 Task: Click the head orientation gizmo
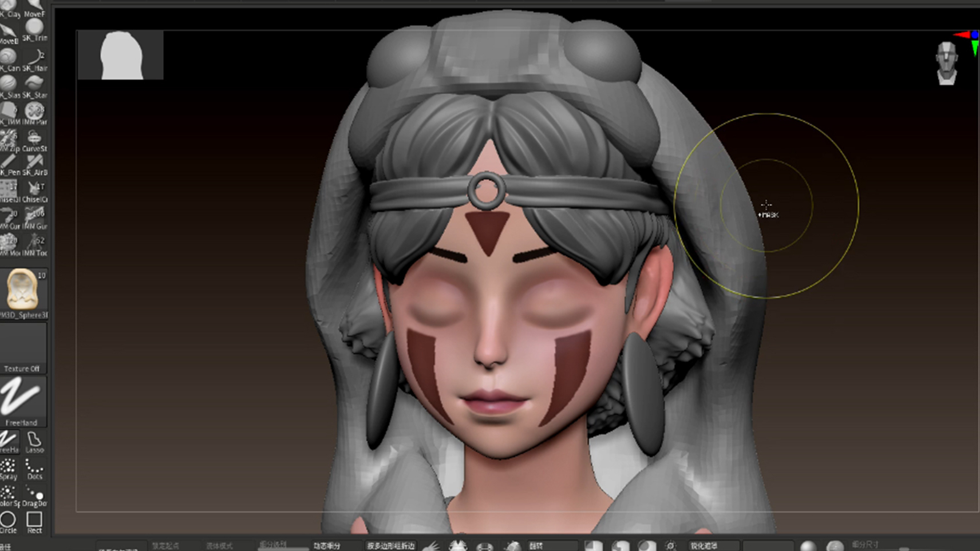point(947,63)
